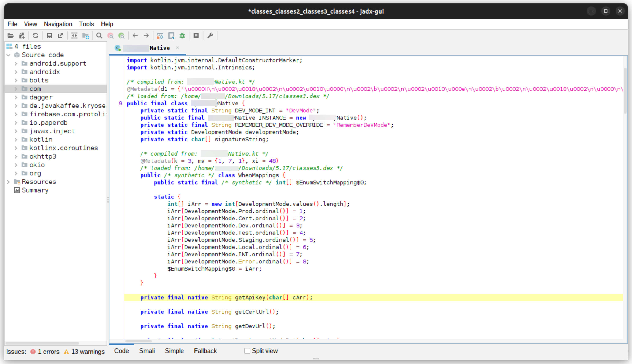Enable the Split view checkbox
632x364 pixels.
[247, 351]
